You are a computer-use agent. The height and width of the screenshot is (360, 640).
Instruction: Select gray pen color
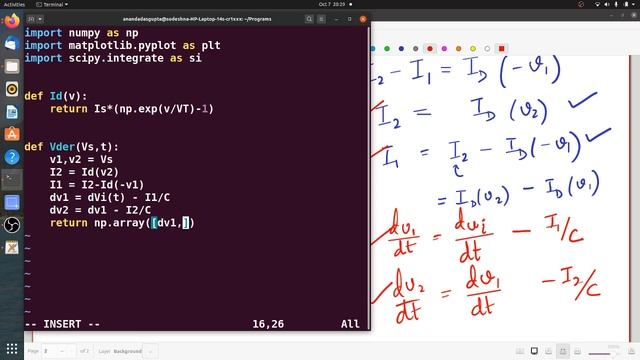tap(416, 49)
